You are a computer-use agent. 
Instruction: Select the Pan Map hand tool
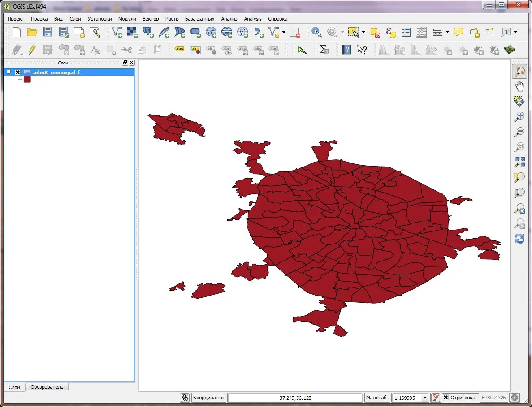click(519, 86)
